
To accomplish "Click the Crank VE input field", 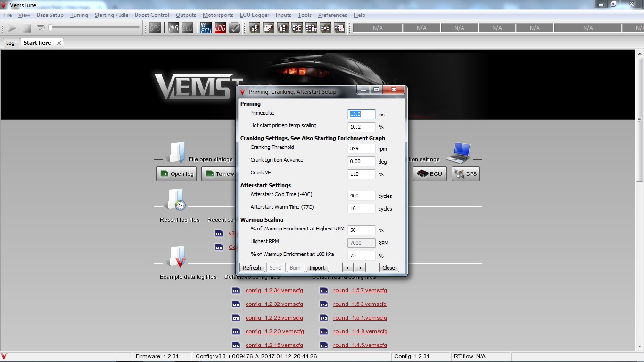I will point(361,174).
